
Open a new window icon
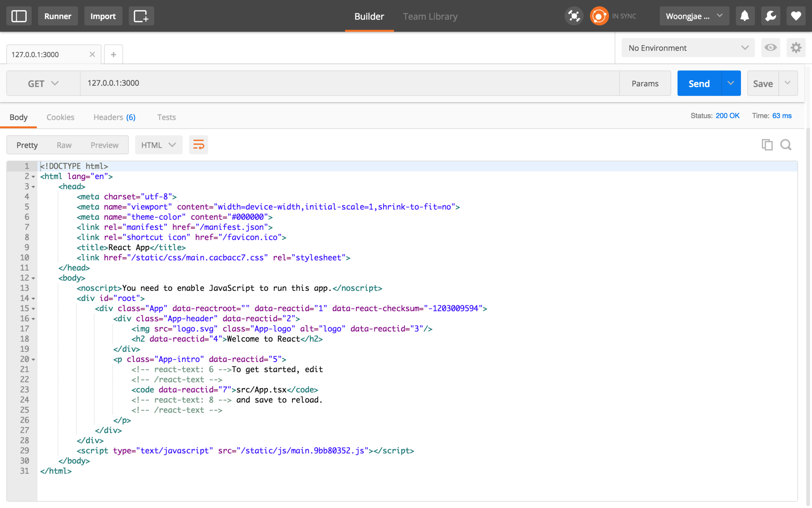[x=141, y=16]
